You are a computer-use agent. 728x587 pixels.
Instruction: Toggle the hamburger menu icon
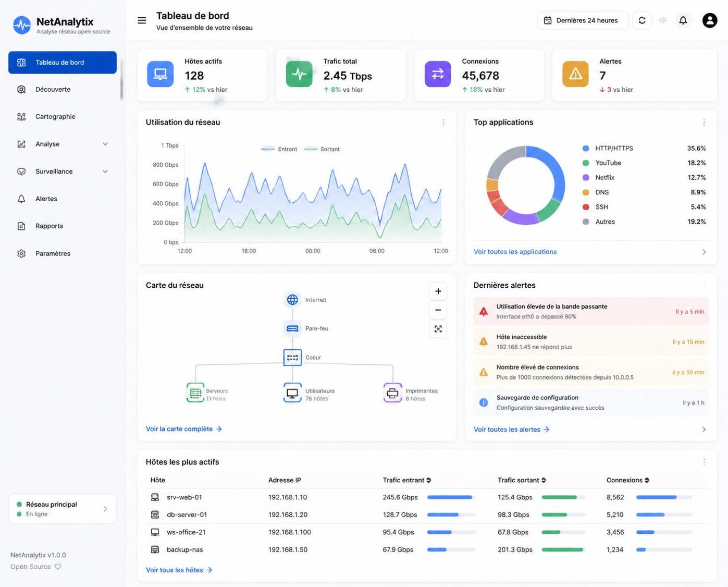pyautogui.click(x=142, y=20)
